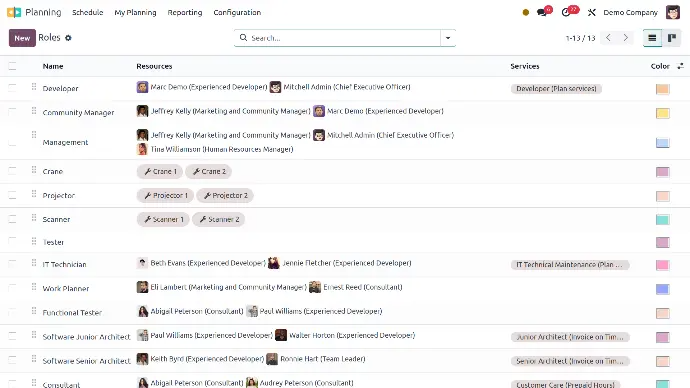
Task: Tick the select-all checkbox in header
Action: [12, 66]
